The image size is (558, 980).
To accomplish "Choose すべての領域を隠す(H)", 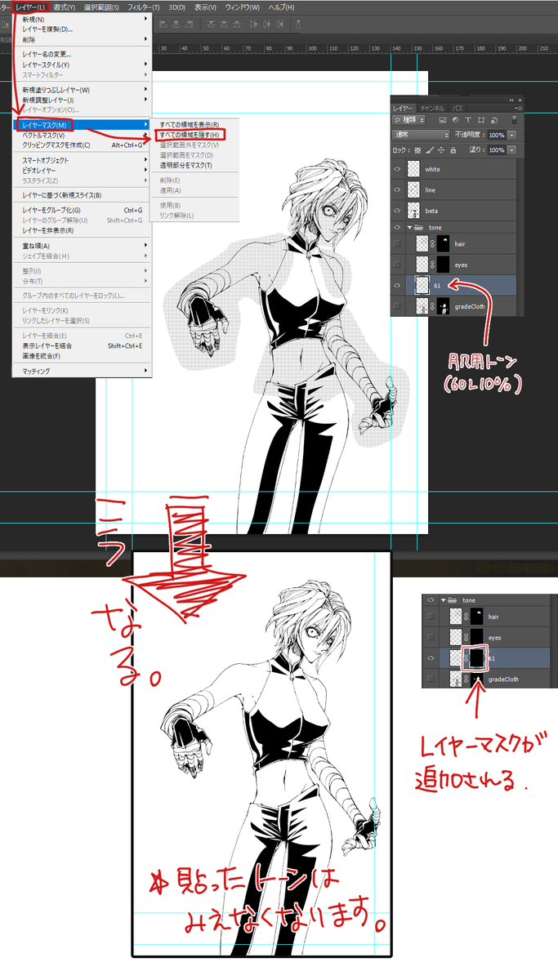I will [x=189, y=134].
